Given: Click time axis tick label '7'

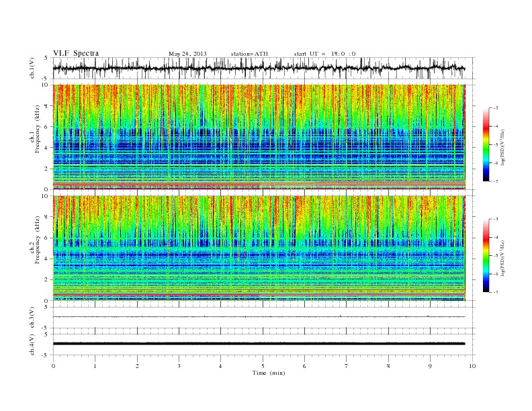Looking at the screenshot, I should click(x=347, y=366).
